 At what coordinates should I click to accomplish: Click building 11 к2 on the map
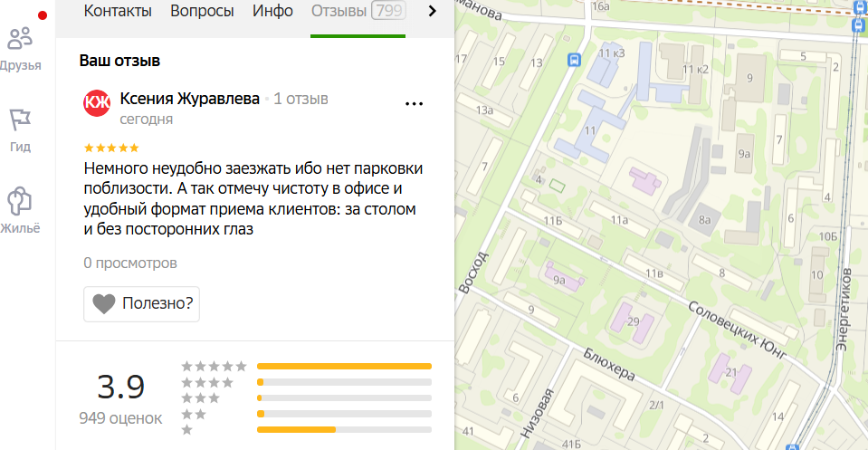coord(695,69)
